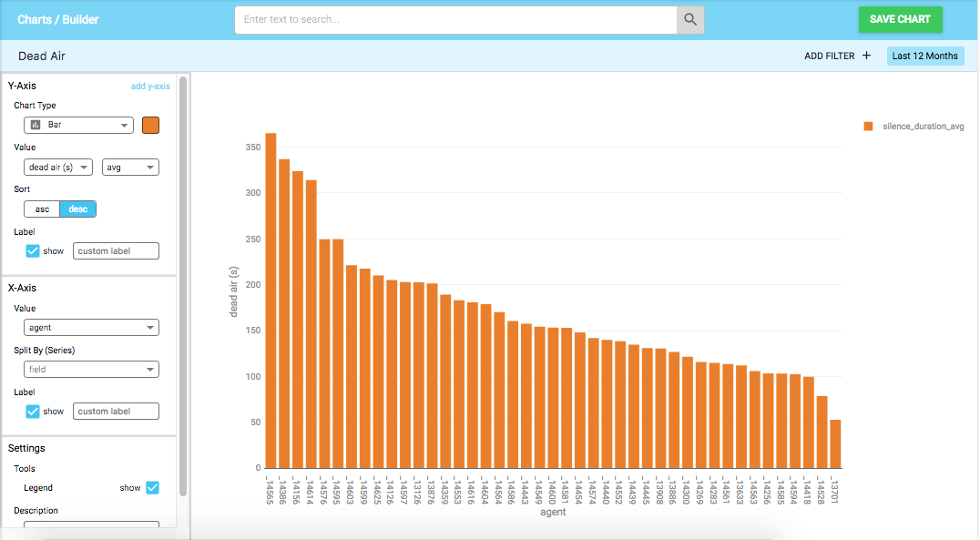Click the 14600 x-axis tick label
Screen dimensions: 980x540
coord(553,491)
